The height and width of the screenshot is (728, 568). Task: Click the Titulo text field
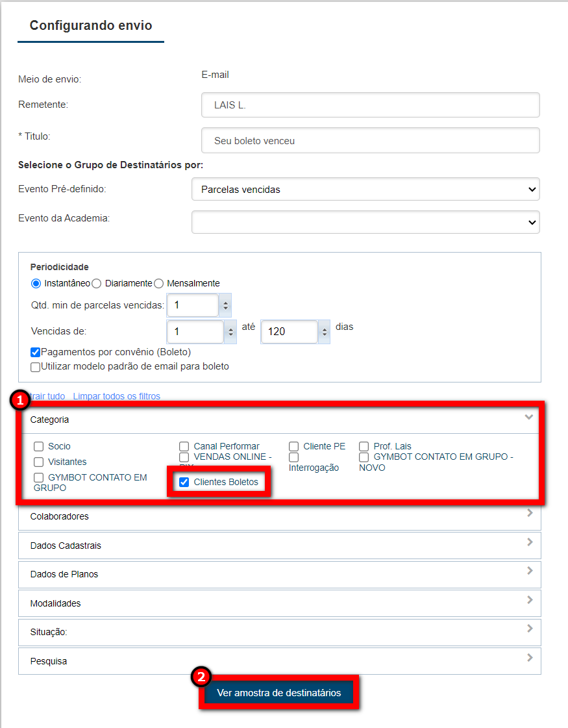click(x=371, y=140)
